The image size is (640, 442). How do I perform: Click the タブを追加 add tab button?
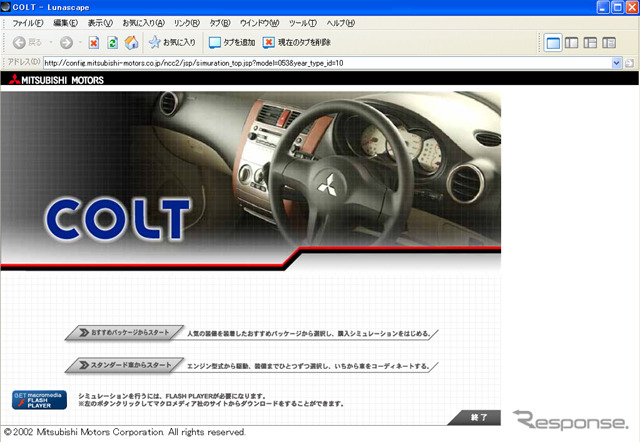click(x=232, y=43)
